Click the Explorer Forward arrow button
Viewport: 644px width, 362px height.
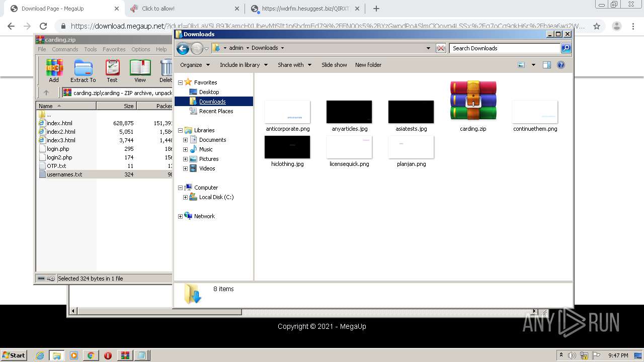(x=197, y=48)
